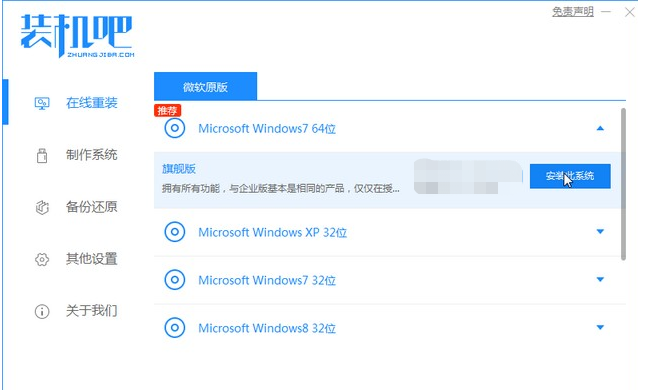Select Microsoft Windows8 32位 title text
This screenshot has width=669, height=390.
click(x=267, y=328)
